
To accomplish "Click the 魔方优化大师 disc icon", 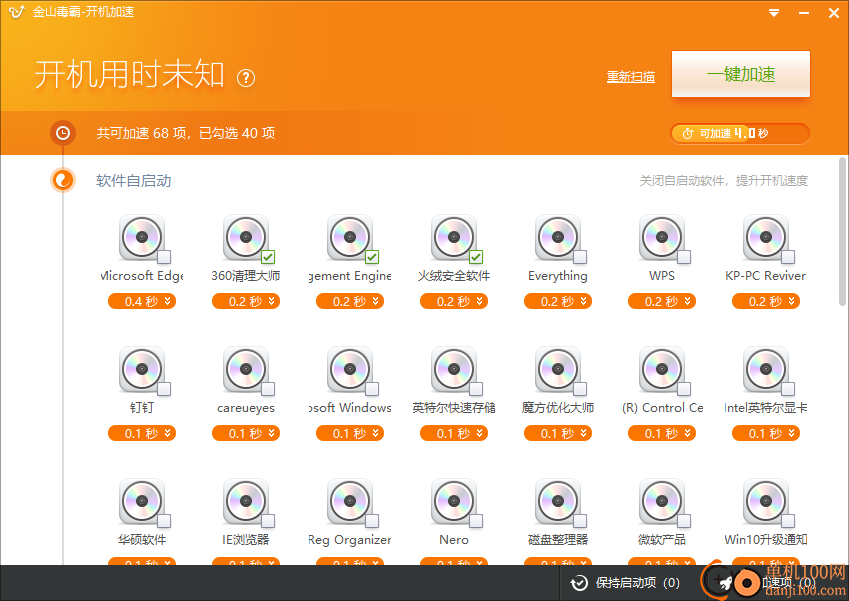I will click(558, 369).
